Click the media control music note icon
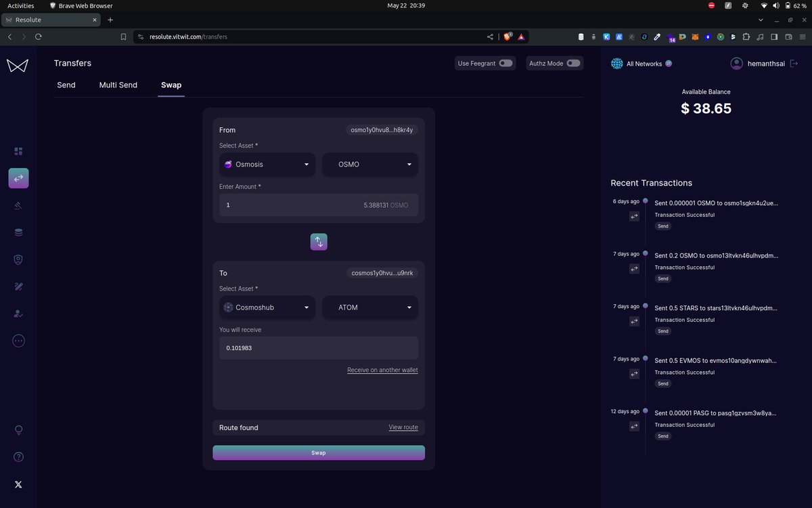 click(760, 37)
